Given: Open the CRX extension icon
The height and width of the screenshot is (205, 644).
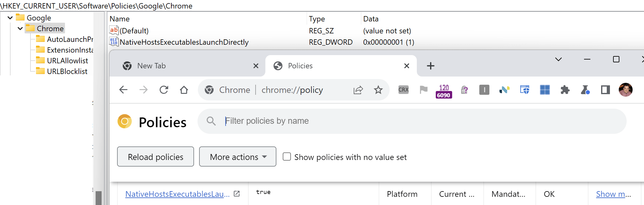Looking at the screenshot, I should point(403,90).
